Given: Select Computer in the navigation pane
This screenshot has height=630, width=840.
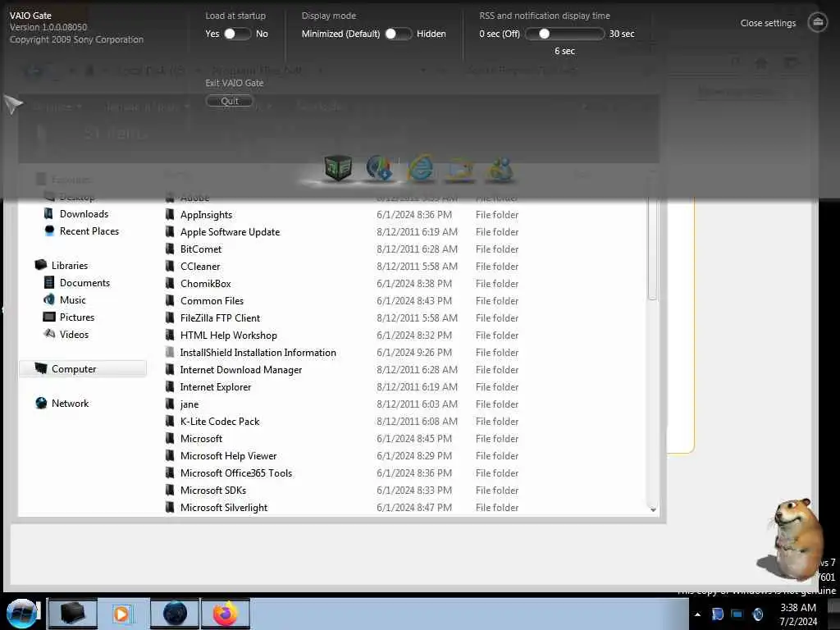Looking at the screenshot, I should point(83,368).
